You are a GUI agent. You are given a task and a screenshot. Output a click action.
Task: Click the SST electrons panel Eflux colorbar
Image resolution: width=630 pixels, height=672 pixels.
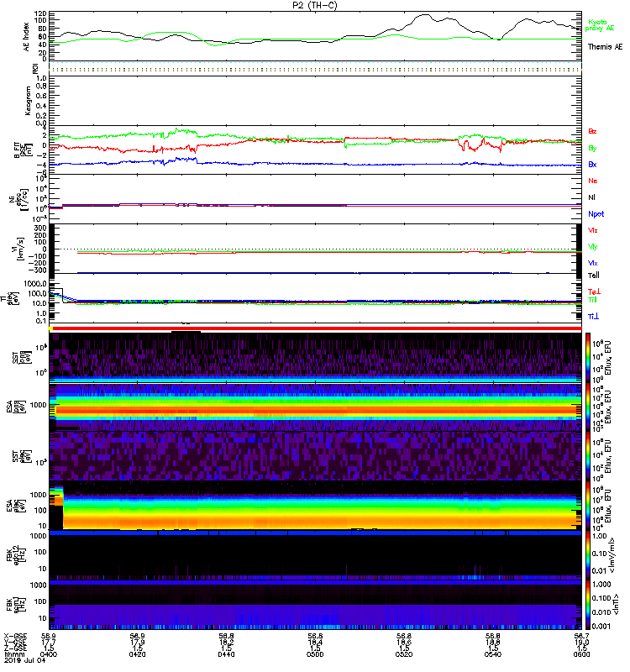click(588, 456)
